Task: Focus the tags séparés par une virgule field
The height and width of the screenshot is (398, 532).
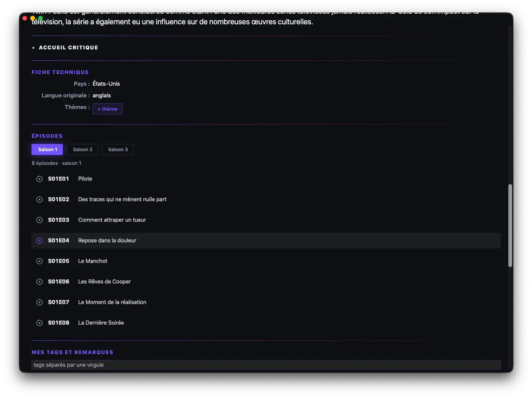Action: coord(266,365)
